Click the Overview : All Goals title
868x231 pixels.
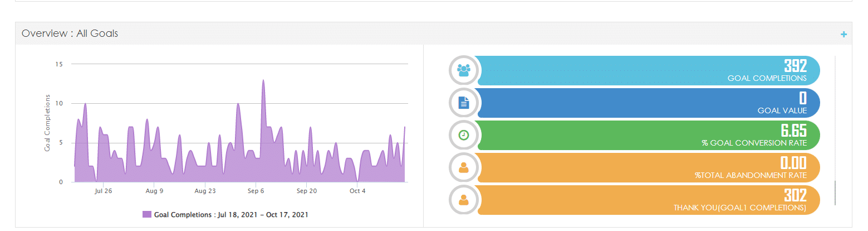click(x=70, y=33)
